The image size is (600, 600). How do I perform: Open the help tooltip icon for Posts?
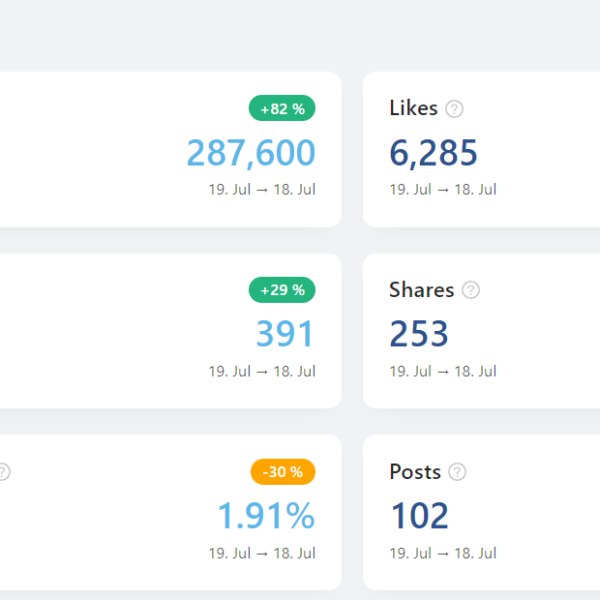pyautogui.click(x=458, y=472)
